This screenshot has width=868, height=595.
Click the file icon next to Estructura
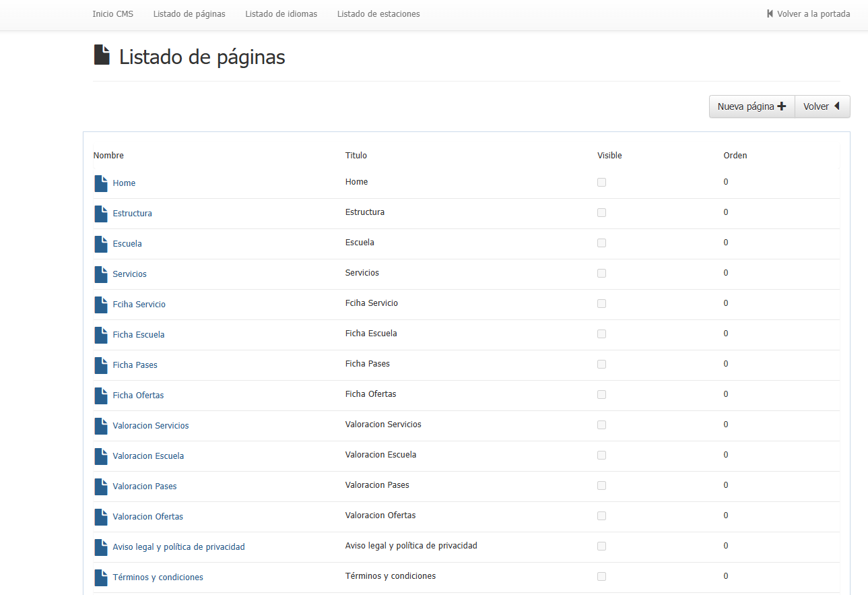[x=101, y=214]
